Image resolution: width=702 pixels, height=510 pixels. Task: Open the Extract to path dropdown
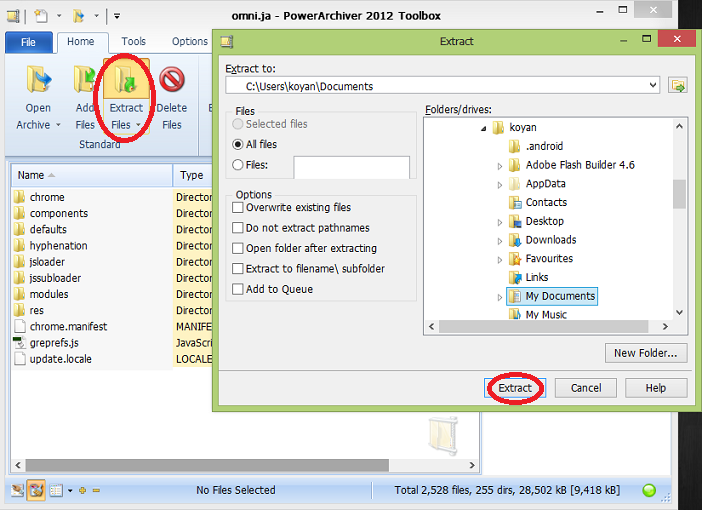point(653,85)
